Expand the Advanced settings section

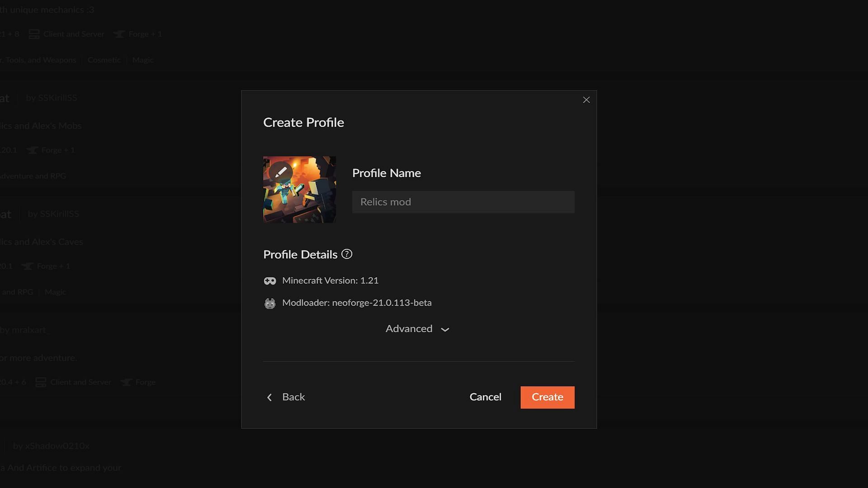point(417,329)
